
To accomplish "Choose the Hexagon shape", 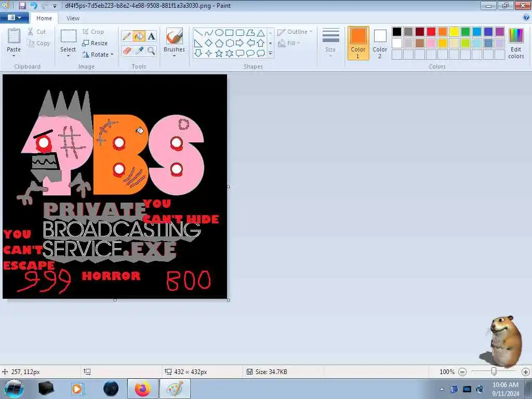I will pyautogui.click(x=229, y=43).
